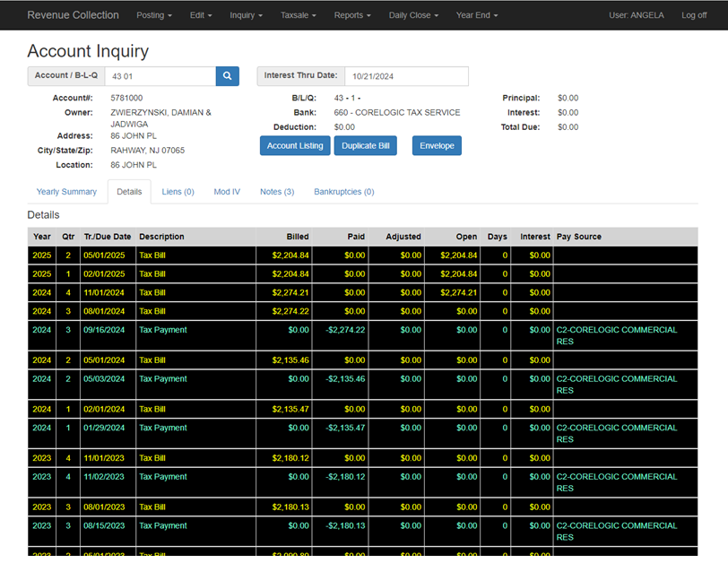Click the Duplicate Bill button

tap(366, 146)
